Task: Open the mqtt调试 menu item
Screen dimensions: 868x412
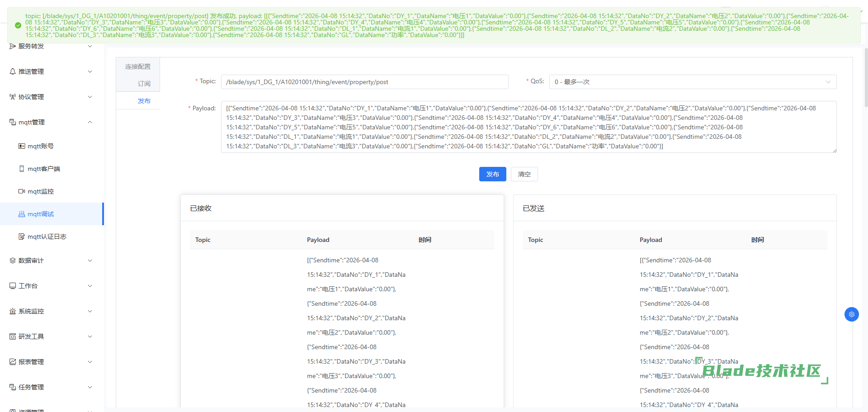Action: point(41,214)
